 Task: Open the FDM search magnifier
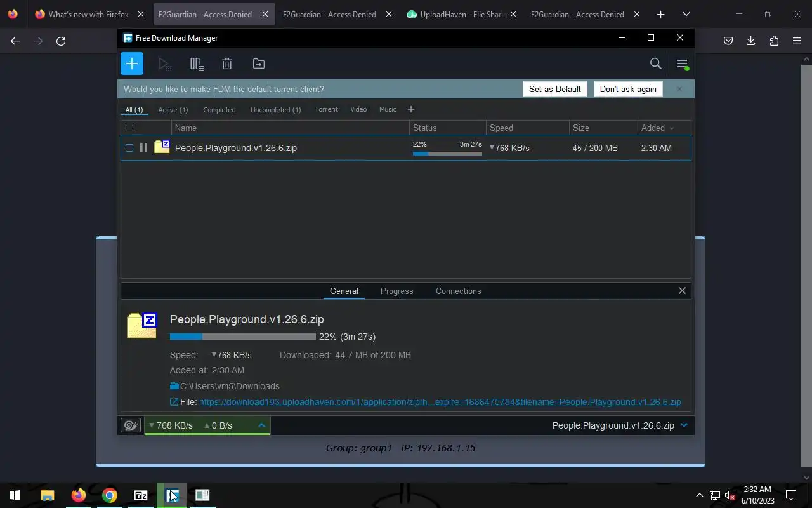(656, 63)
